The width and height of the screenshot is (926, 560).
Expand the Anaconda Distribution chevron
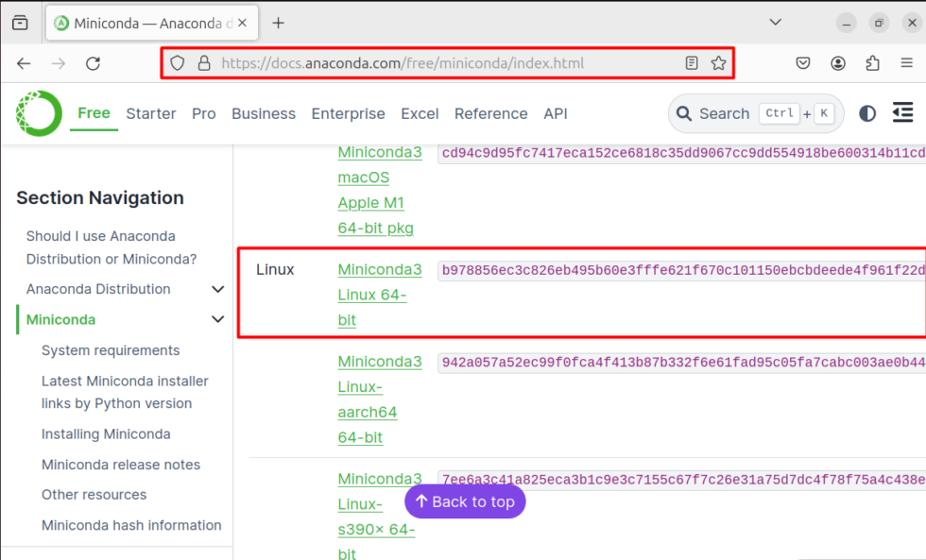click(x=218, y=289)
